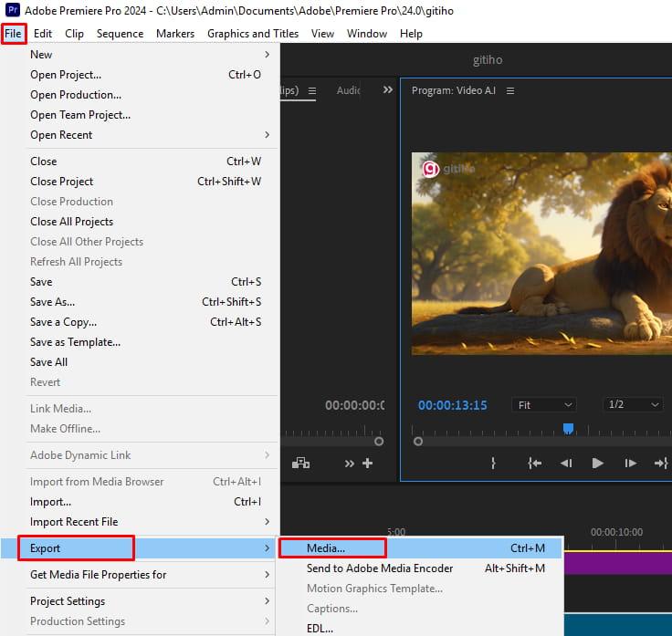Choose Open Project... from File menu

[140, 75]
